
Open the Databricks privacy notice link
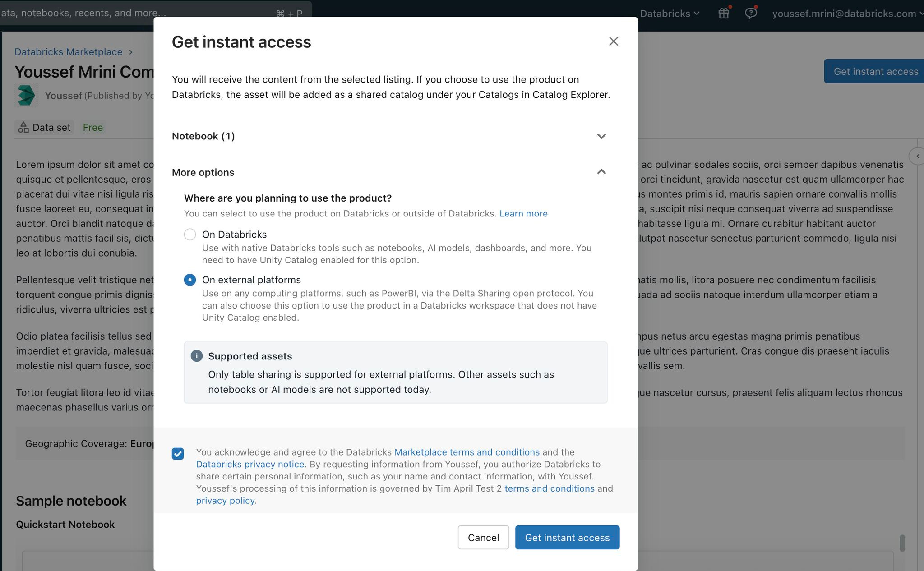pos(250,464)
